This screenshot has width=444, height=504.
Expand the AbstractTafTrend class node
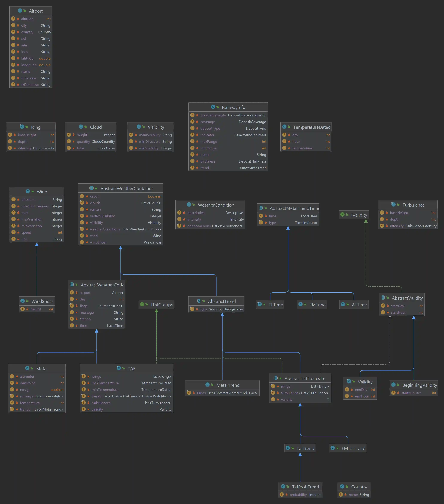pos(276,378)
